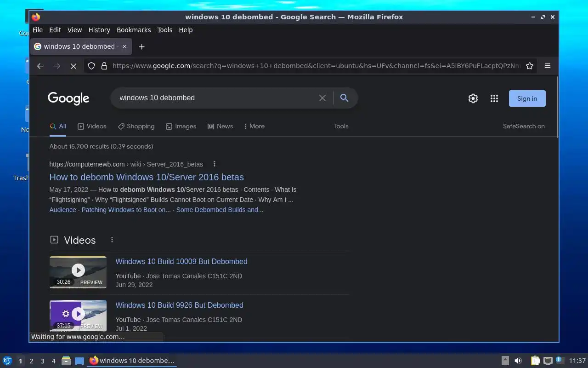Open Google quick settings gear
This screenshot has width=588, height=368.
tap(473, 98)
